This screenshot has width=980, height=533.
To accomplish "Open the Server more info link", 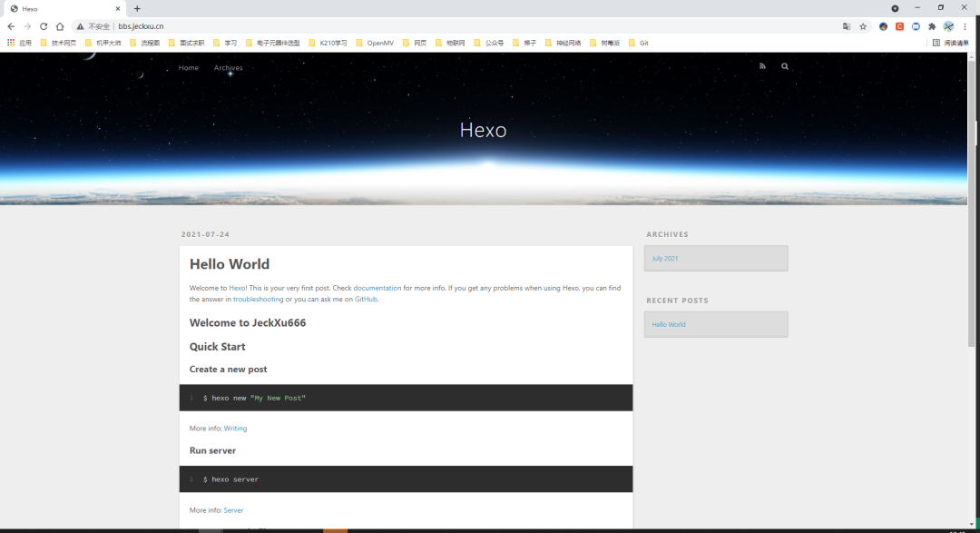I will coord(233,510).
